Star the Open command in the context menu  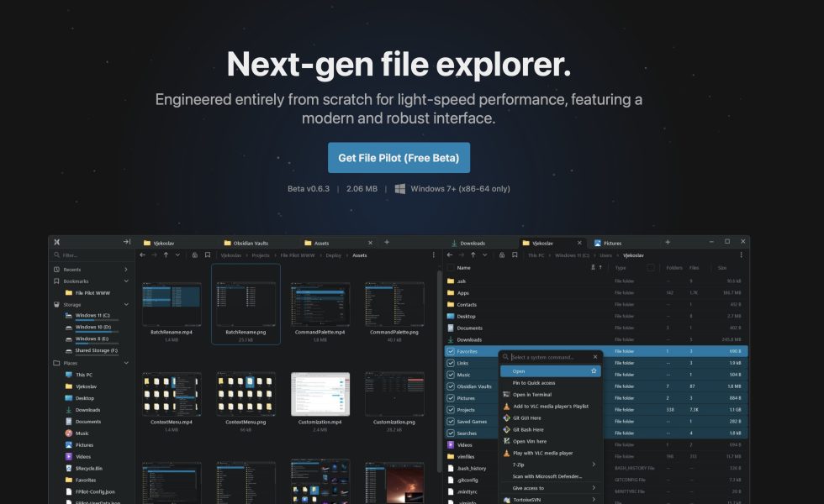[594, 370]
